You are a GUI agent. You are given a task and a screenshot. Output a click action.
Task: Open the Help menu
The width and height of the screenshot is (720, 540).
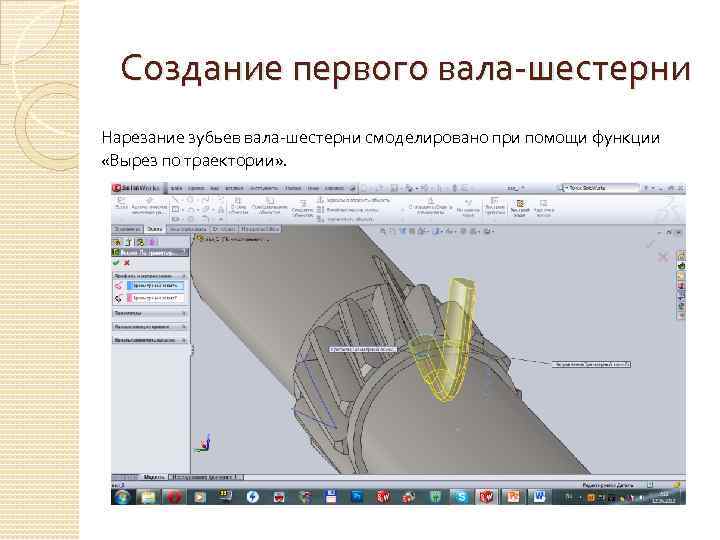coord(334,188)
